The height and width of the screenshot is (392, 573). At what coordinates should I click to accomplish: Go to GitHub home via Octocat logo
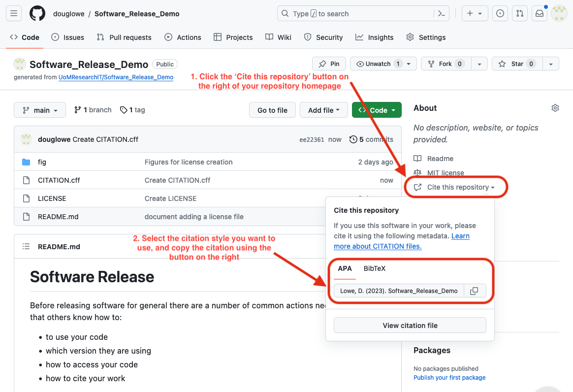(x=37, y=13)
